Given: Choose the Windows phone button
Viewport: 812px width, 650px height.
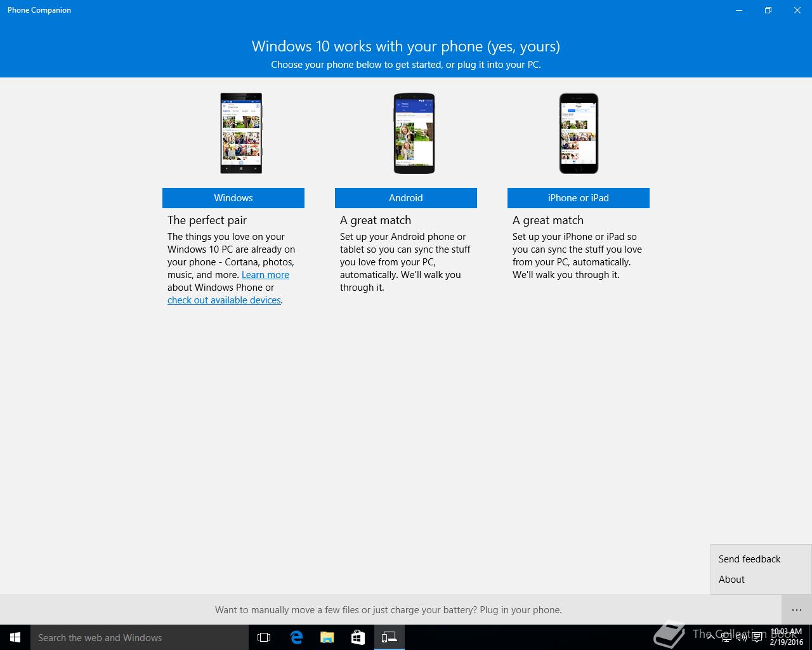Looking at the screenshot, I should [233, 198].
